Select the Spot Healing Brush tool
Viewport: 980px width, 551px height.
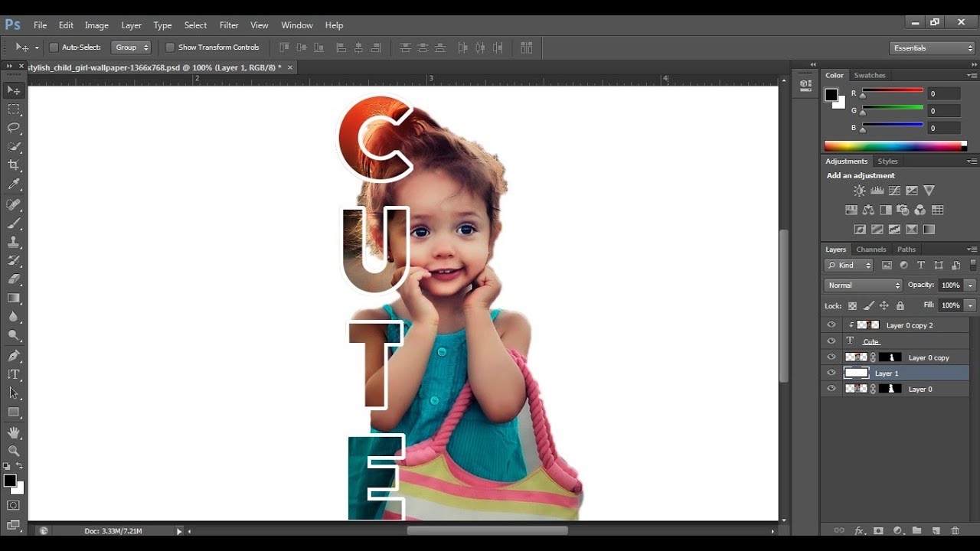click(14, 205)
